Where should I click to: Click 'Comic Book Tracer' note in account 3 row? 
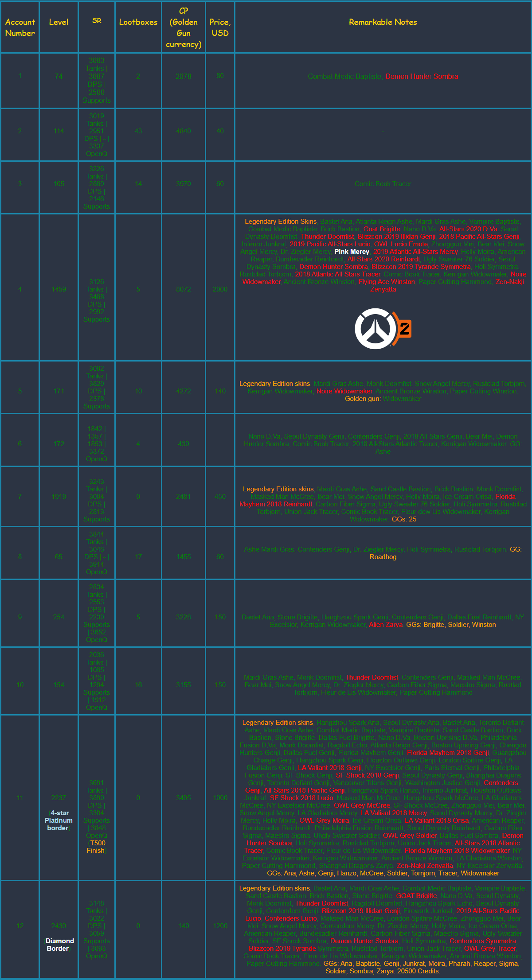383,184
